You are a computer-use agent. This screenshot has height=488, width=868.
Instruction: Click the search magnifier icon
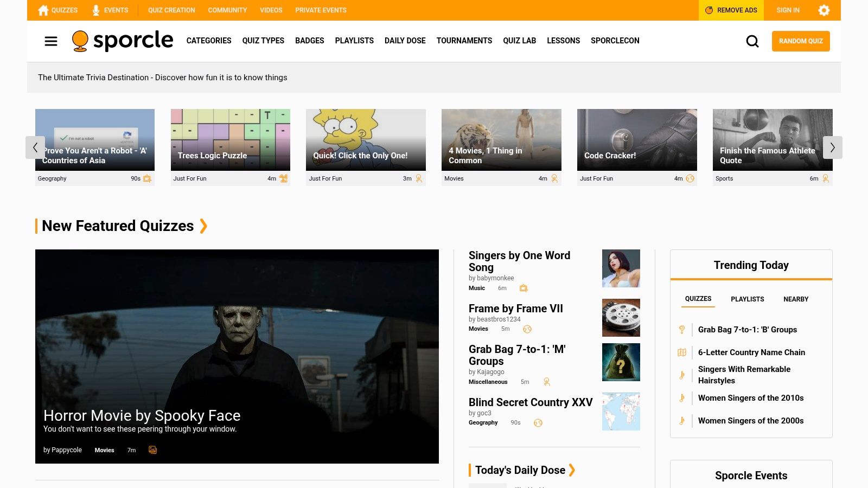pyautogui.click(x=752, y=41)
